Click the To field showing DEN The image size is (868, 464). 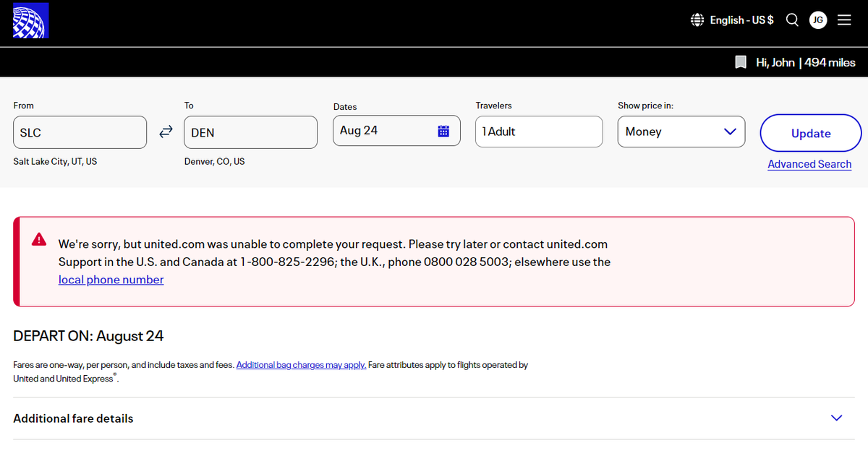(x=250, y=132)
